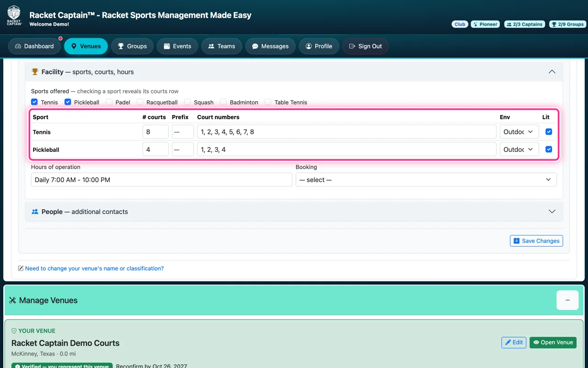Click the Tennis prefix field
Viewport: 588px width, 368px height.
point(183,132)
